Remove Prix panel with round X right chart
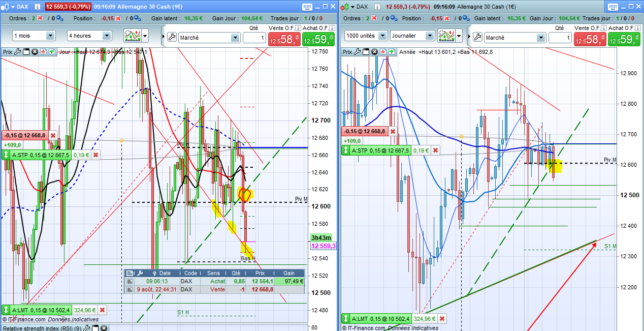Viewport: 644px width, 331px height. pos(375,52)
